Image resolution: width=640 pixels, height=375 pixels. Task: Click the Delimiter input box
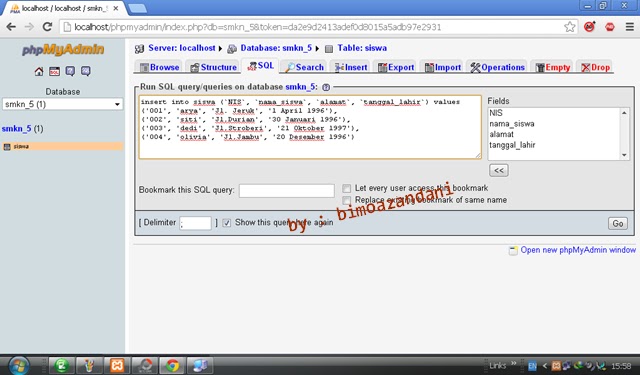(x=195, y=223)
